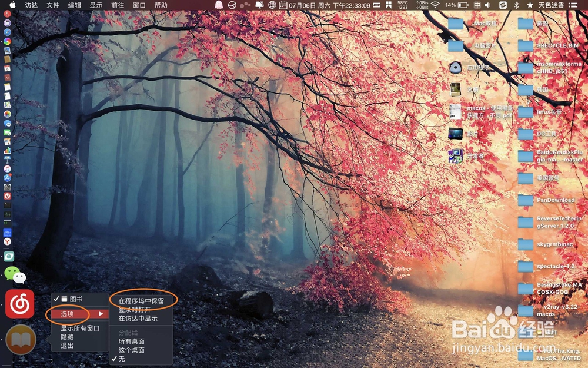This screenshot has width=588, height=368.
Task: Open the 文件 menu
Action: (x=53, y=5)
